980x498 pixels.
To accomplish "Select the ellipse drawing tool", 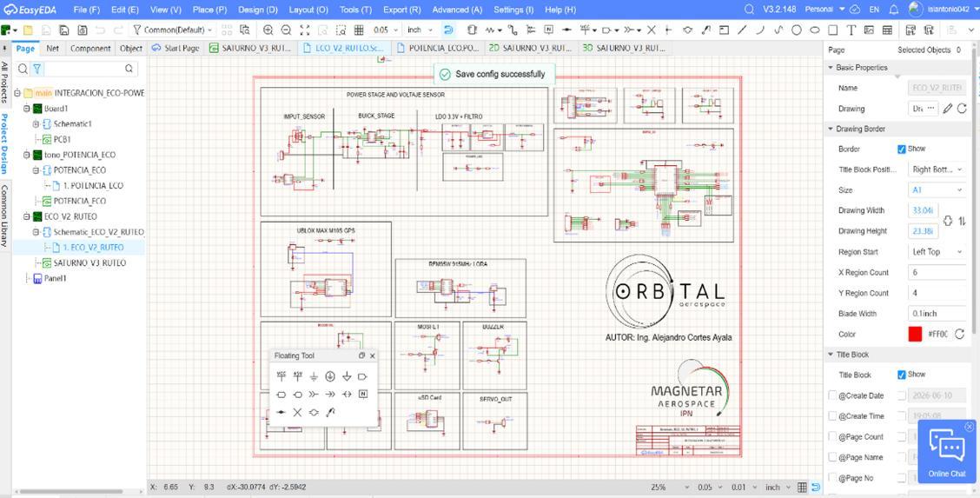I will click(x=814, y=30).
